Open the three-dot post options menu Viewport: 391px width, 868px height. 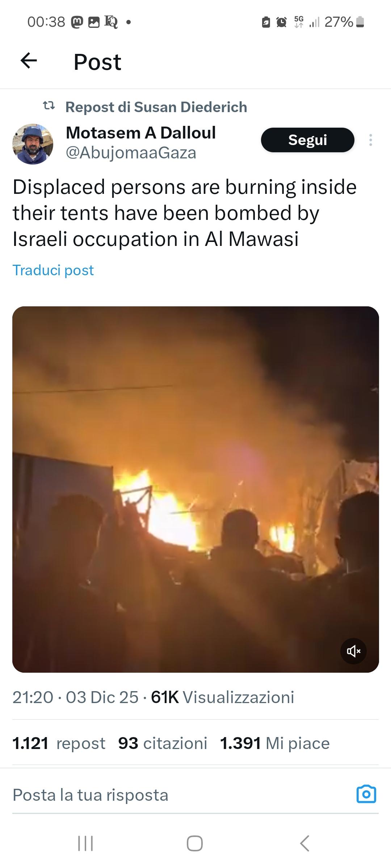pos(370,140)
